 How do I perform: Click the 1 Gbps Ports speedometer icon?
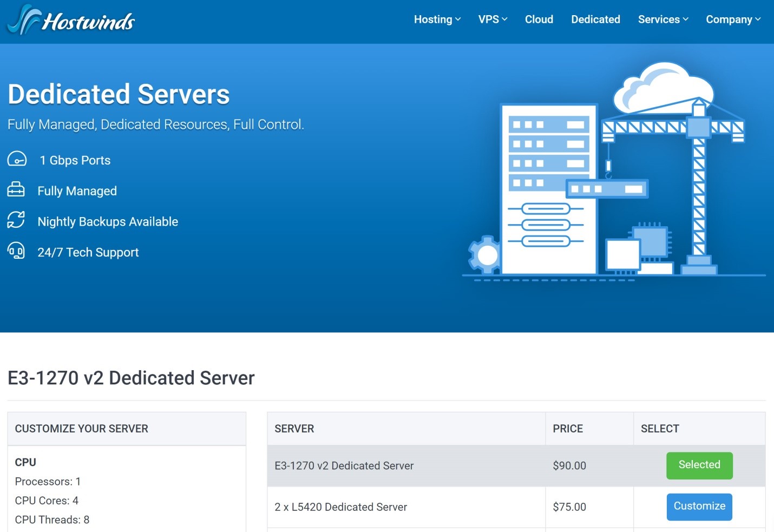(x=17, y=160)
